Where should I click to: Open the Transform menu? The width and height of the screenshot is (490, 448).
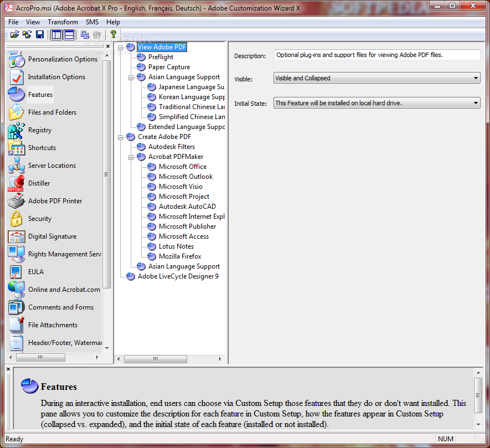click(63, 22)
